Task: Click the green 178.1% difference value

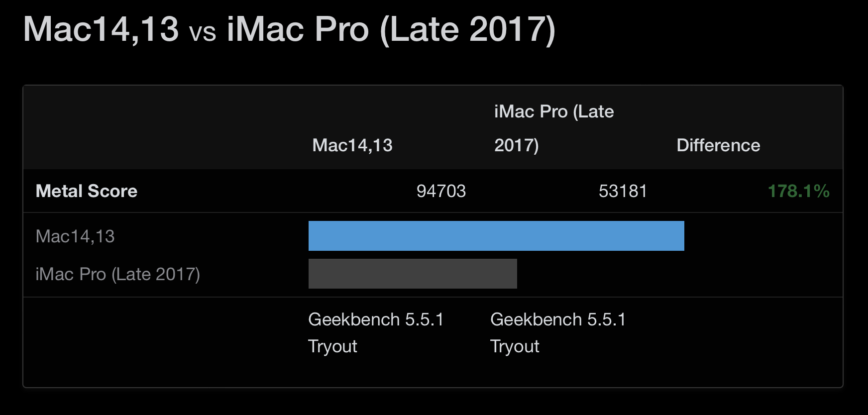Action: [x=798, y=191]
